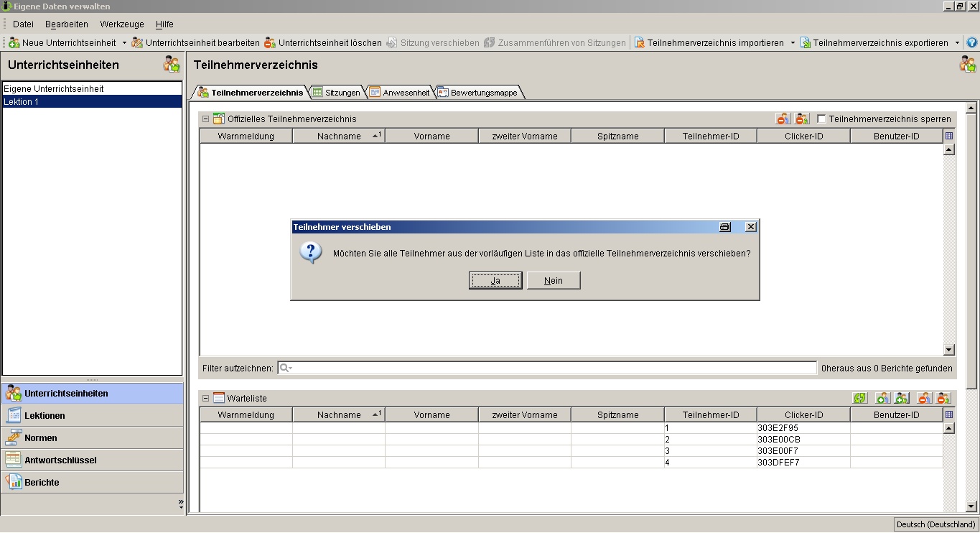Click the up arrow of the Warteliste scrollbar
The image size is (980, 533).
[949, 428]
